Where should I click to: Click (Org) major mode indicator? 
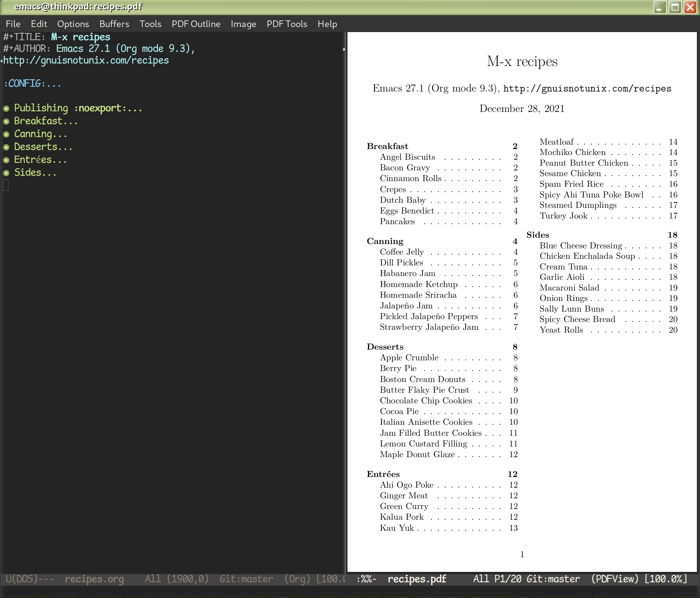point(297,579)
